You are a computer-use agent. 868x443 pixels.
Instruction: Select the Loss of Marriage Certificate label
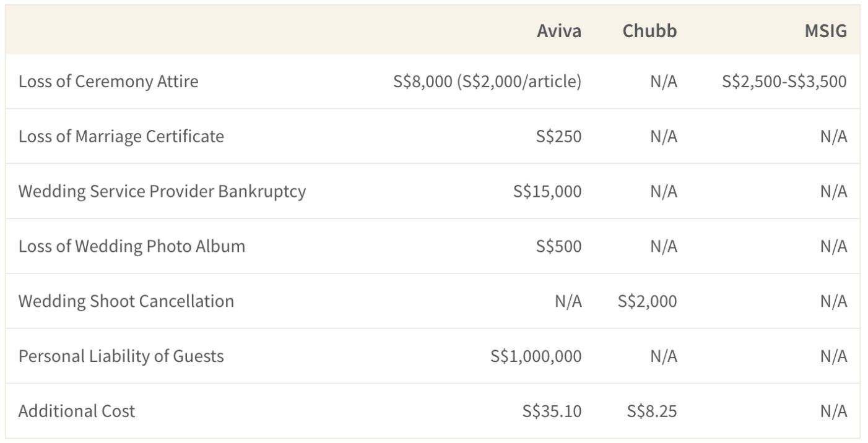click(x=121, y=136)
